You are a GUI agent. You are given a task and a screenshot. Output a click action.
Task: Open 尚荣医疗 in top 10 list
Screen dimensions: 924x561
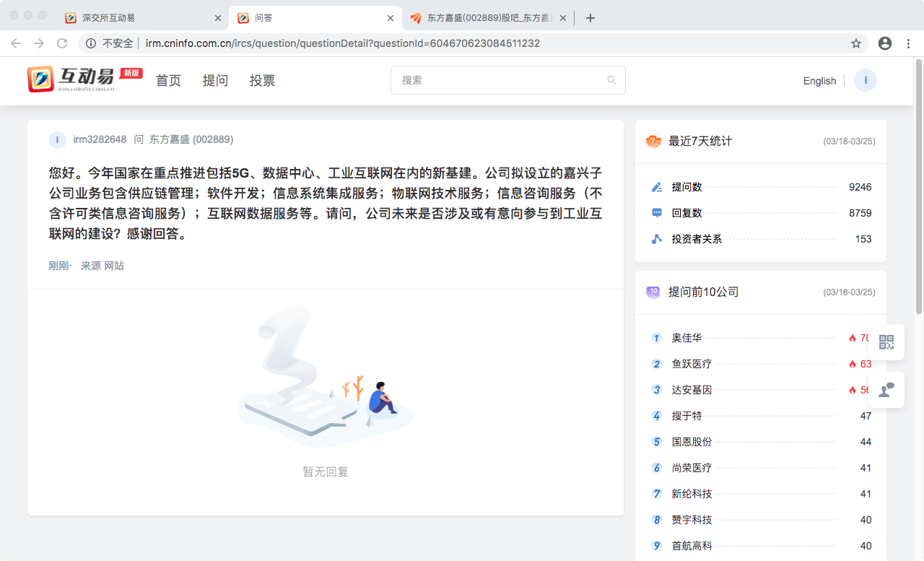(692, 468)
